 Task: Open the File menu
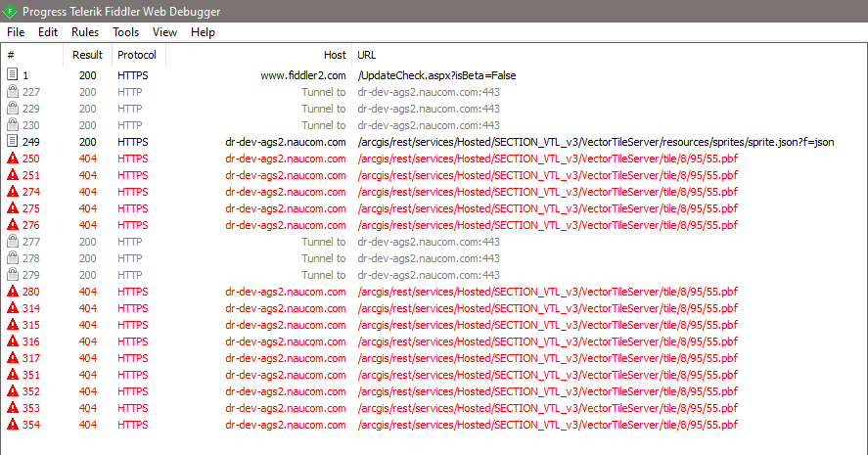click(16, 32)
